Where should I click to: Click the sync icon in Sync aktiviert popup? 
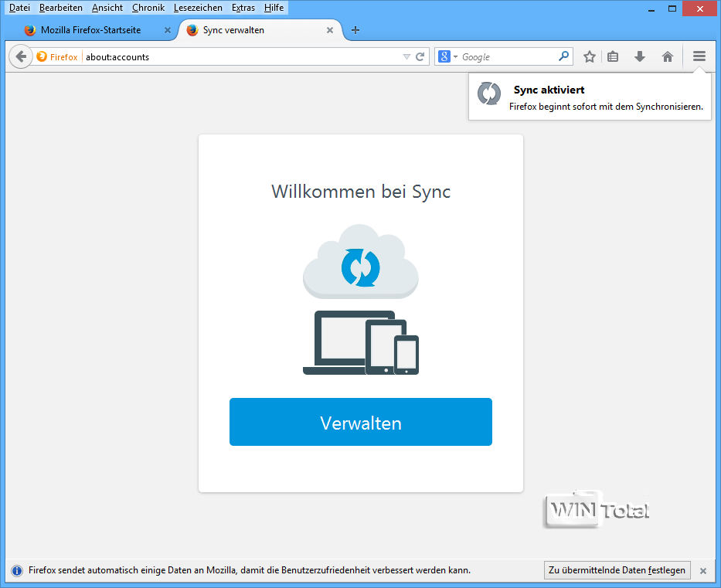(489, 93)
